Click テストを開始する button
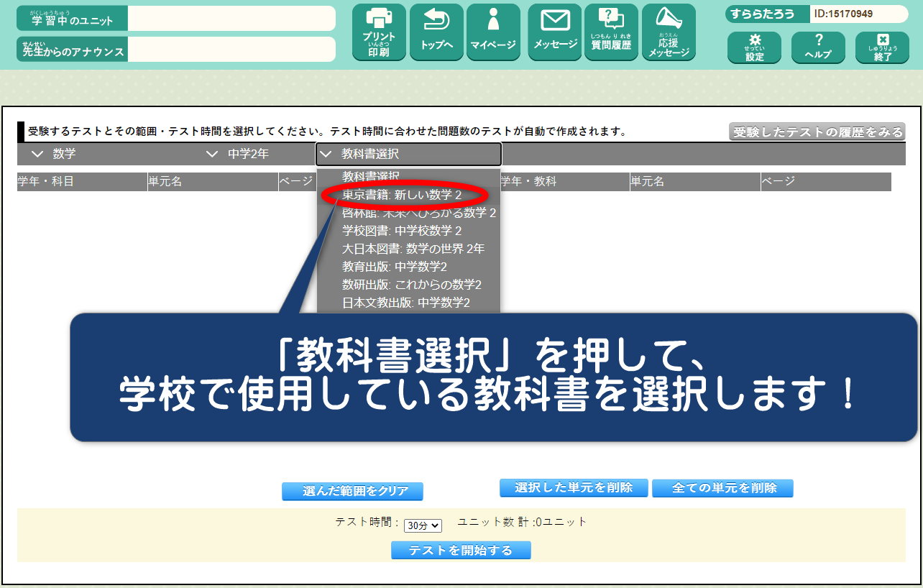 [x=461, y=551]
